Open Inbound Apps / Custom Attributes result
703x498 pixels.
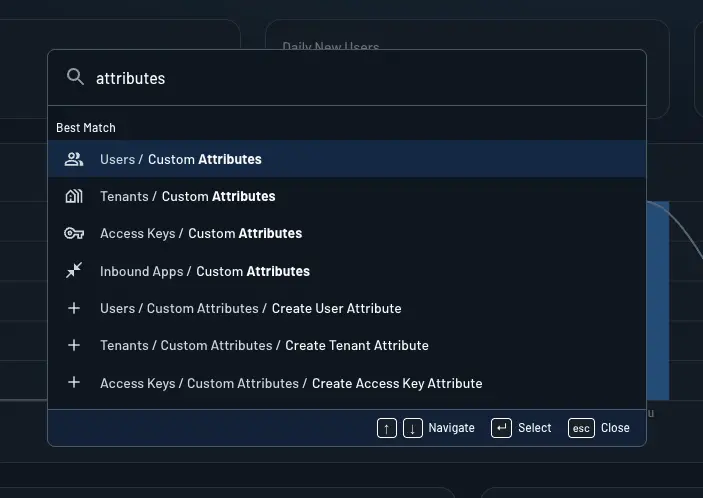(347, 271)
